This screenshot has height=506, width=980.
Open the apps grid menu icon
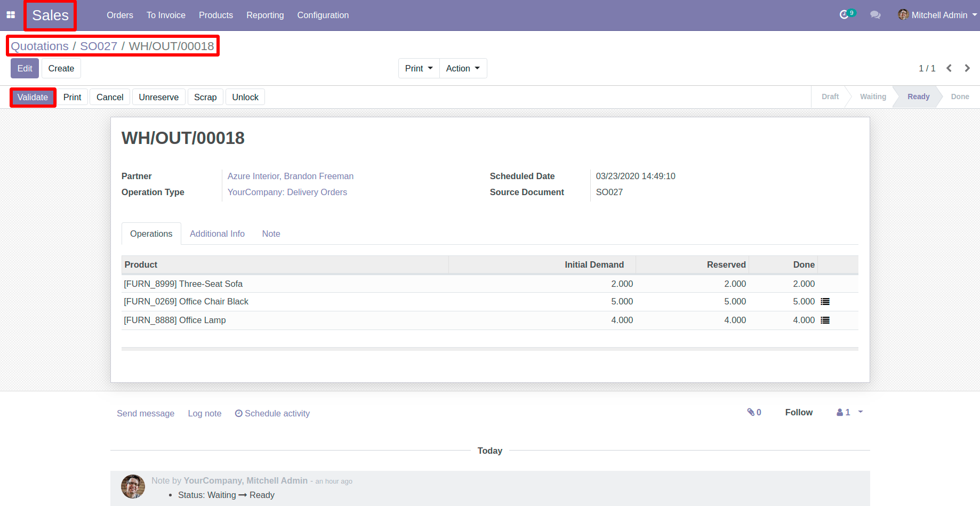[x=11, y=15]
